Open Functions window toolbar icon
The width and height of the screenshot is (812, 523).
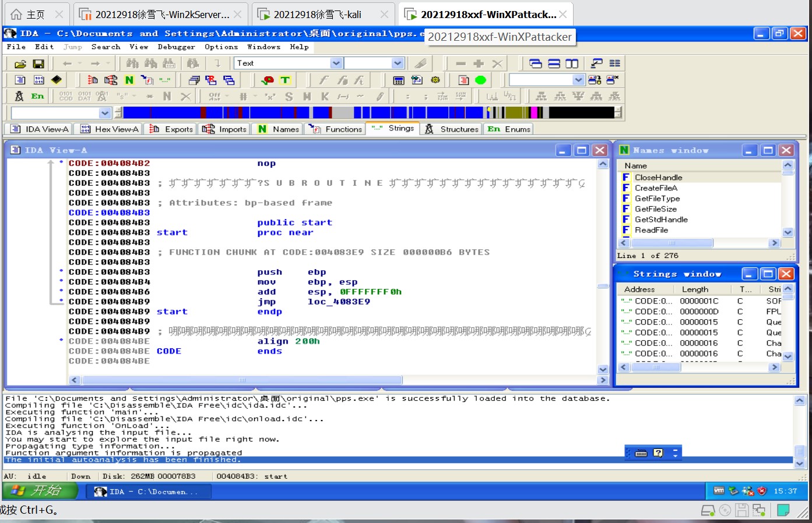147,80
